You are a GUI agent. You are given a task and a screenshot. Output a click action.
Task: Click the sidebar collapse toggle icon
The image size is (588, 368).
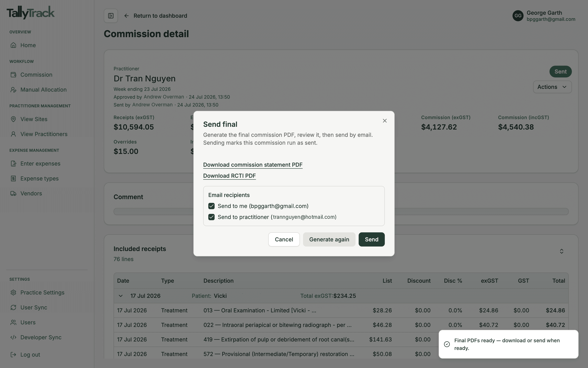pyautogui.click(x=111, y=16)
